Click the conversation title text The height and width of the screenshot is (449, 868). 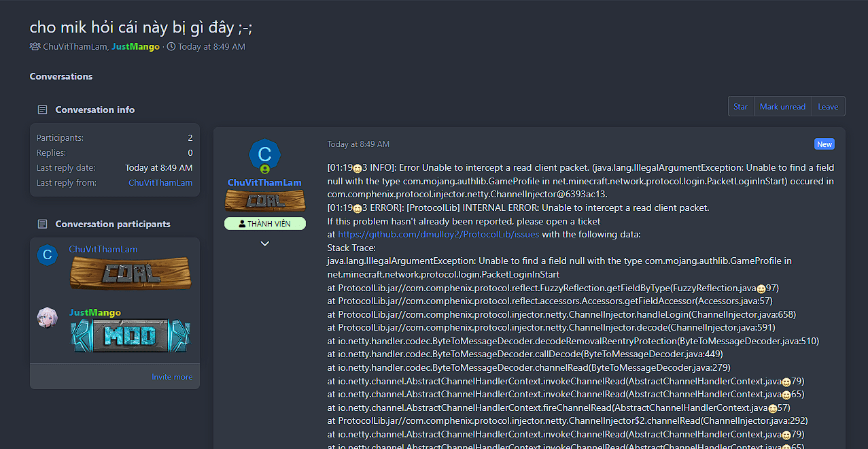coord(141,27)
